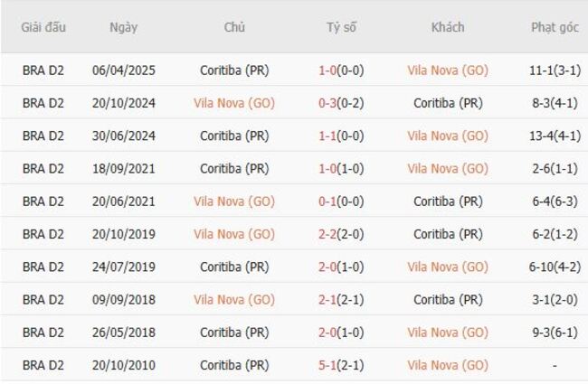Open the 0-3(0-2) match score
Screen dimensions: 588x384
click(x=341, y=103)
